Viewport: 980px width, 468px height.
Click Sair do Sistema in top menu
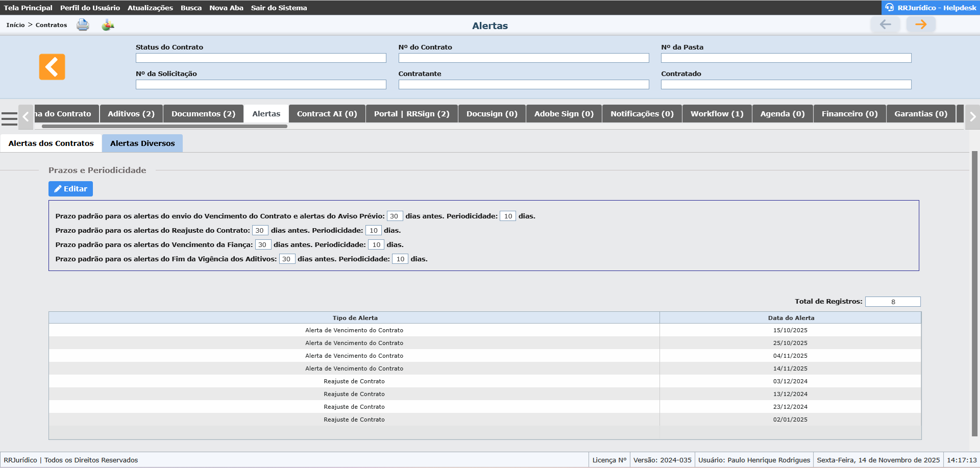(x=279, y=8)
